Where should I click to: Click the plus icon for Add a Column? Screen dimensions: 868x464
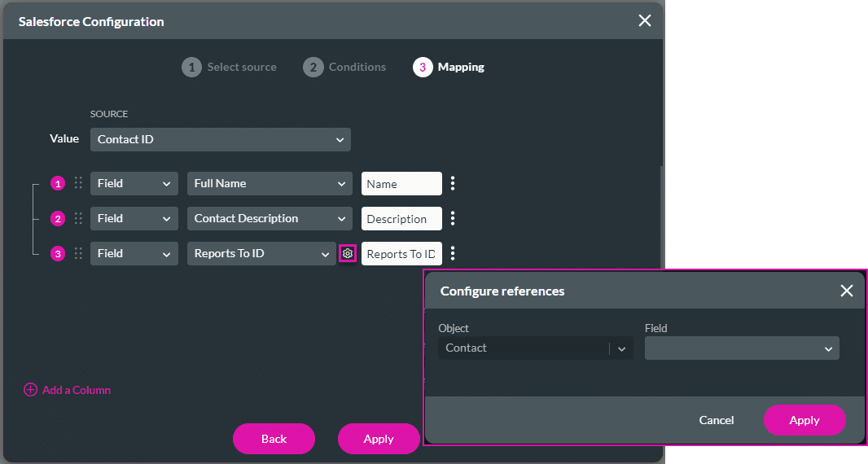[x=30, y=390]
